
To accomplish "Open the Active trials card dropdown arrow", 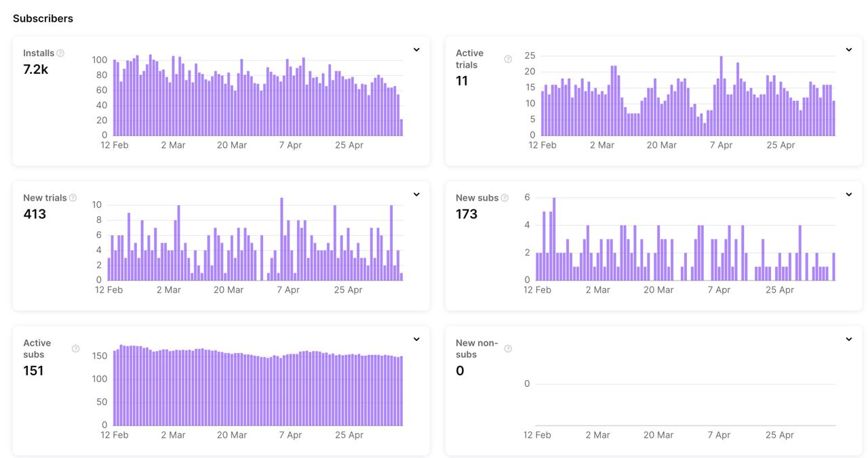I will pos(848,49).
